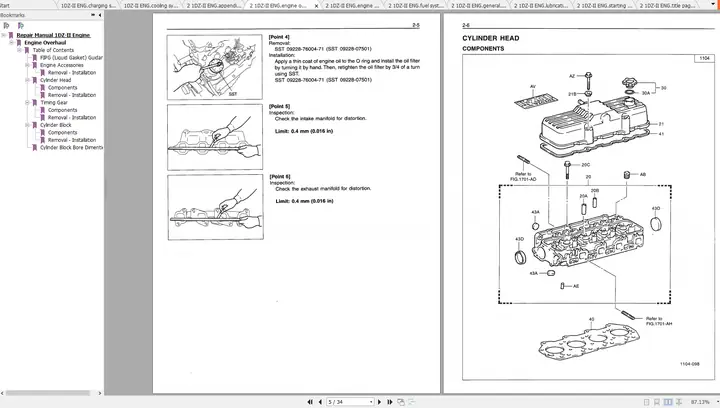Jump to the last page
Viewport: 720px width, 408px height.
click(390, 402)
